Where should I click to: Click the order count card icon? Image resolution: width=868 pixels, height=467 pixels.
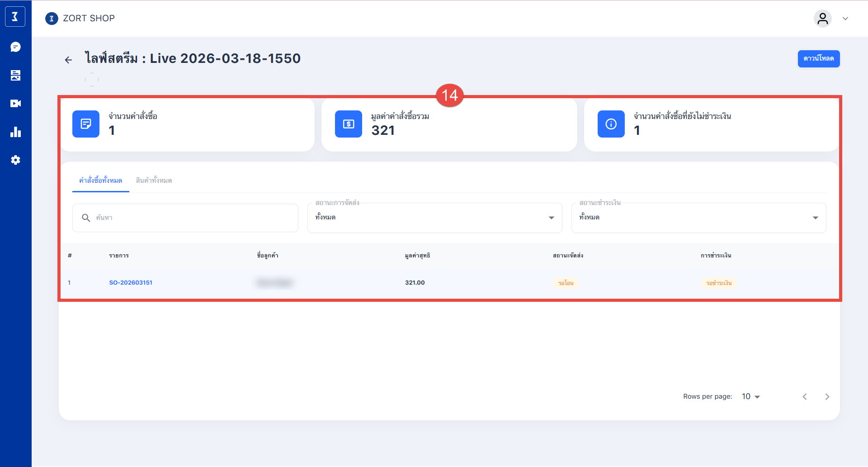click(x=86, y=124)
